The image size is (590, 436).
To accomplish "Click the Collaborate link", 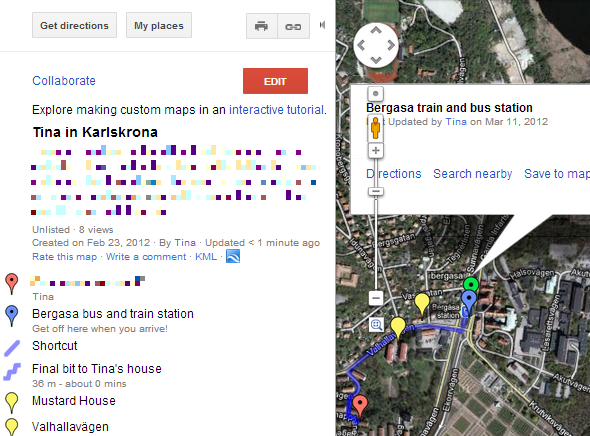I will (x=64, y=81).
